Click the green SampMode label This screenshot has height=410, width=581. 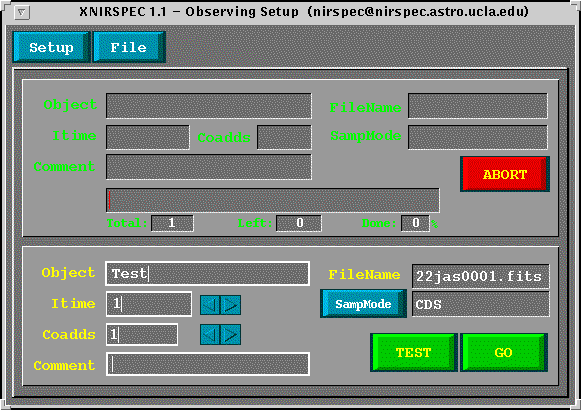(366, 136)
